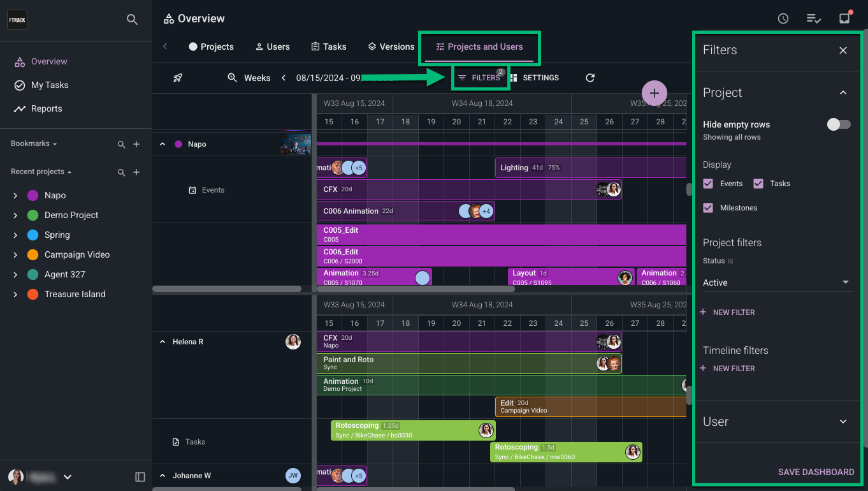Open the clock timer icon
The image size is (868, 491).
783,18
